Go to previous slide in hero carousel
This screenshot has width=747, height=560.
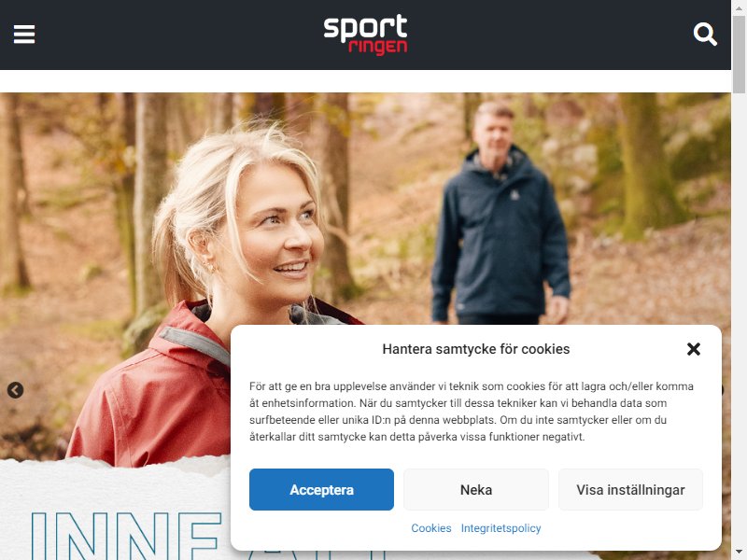[x=15, y=390]
